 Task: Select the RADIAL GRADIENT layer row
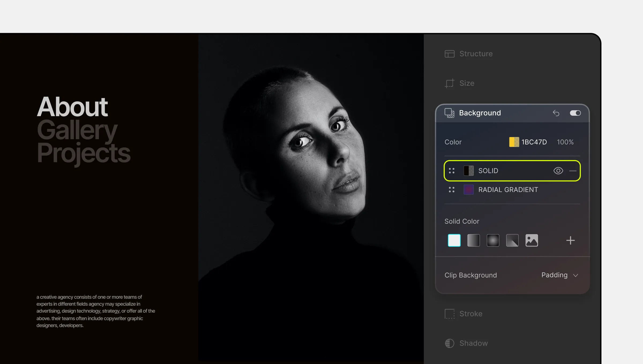512,190
